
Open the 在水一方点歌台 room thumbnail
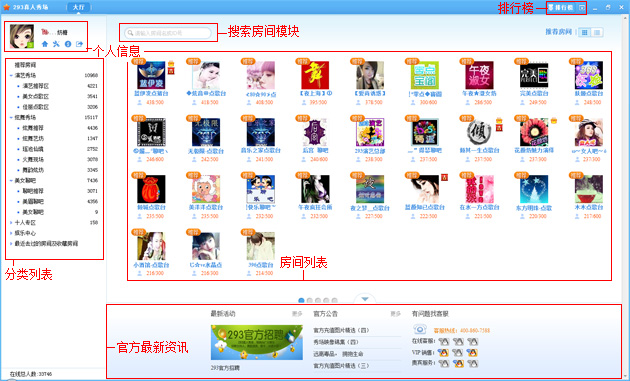[479, 189]
